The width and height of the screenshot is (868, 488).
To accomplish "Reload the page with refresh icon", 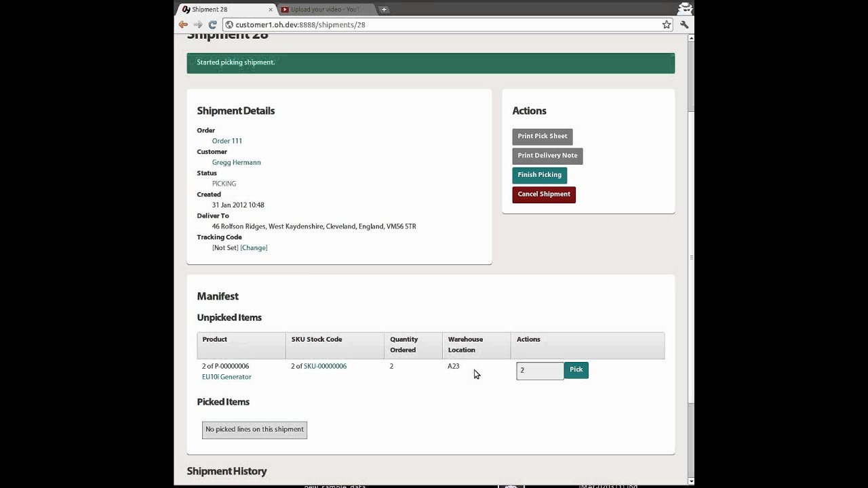I will (x=212, y=24).
